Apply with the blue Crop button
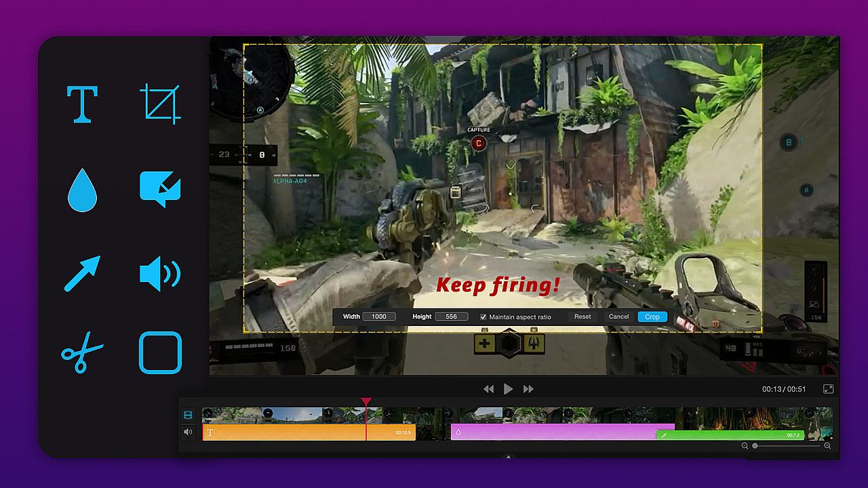868x488 pixels. click(x=652, y=317)
